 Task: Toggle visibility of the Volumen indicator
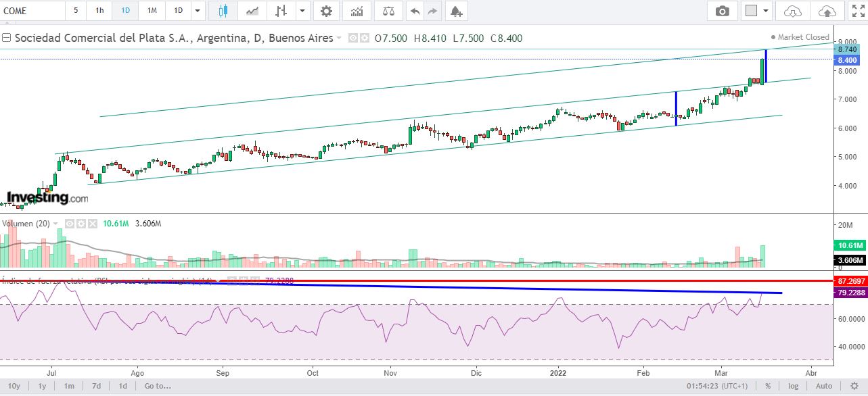point(69,223)
